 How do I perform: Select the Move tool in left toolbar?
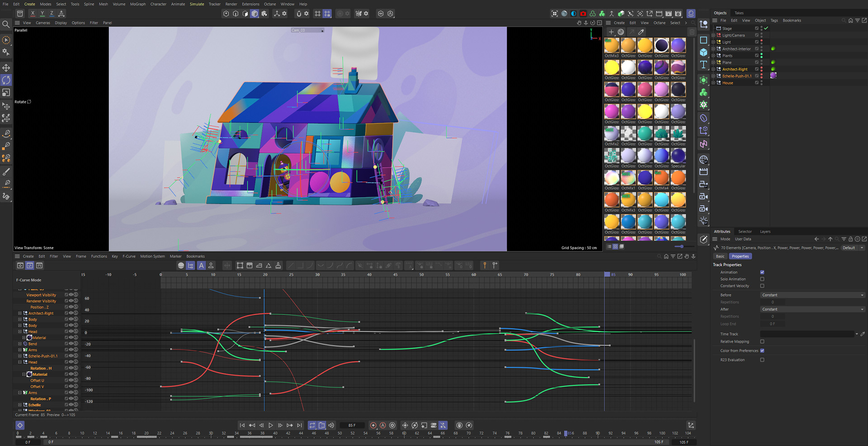6,68
